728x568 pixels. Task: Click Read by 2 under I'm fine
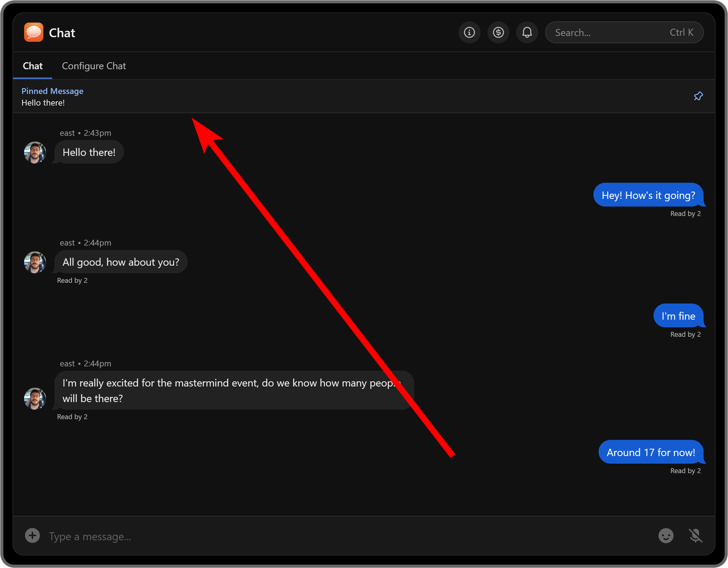685,334
